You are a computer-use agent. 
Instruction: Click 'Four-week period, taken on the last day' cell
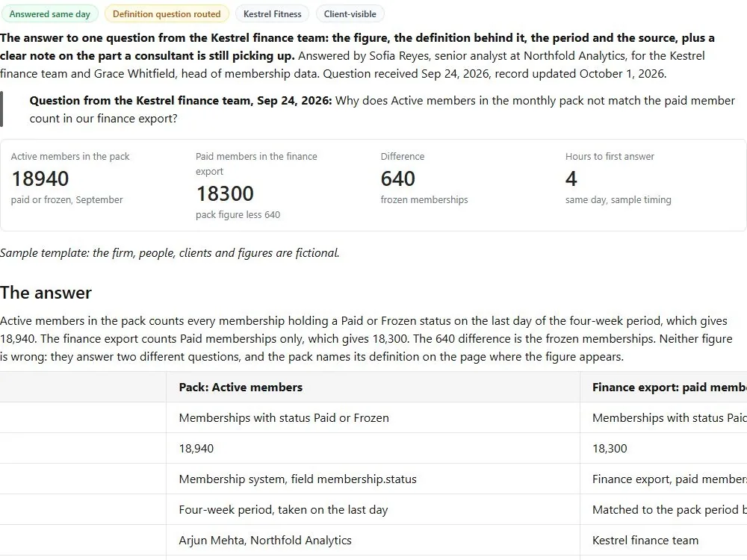373,509
